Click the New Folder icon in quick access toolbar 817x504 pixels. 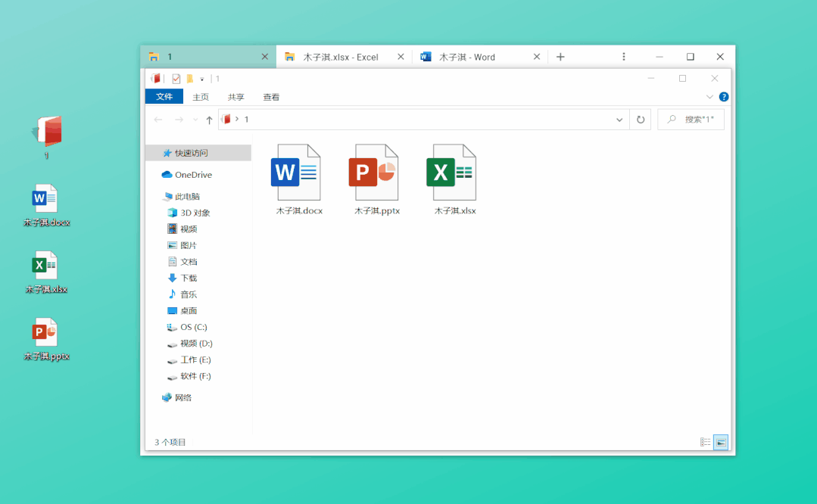point(190,79)
